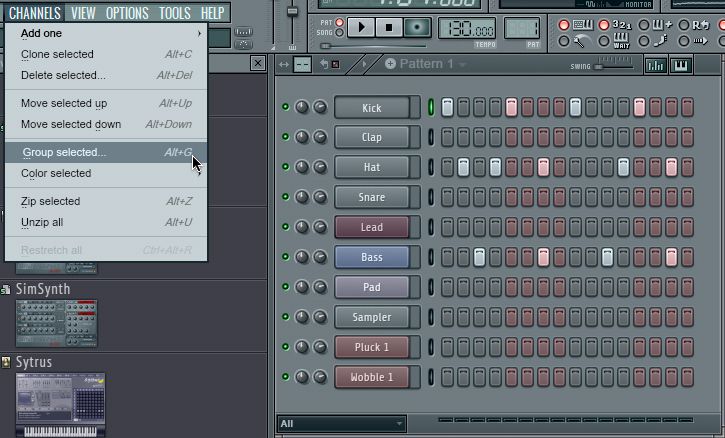
Task: Open the HELP menu
Action: pos(213,13)
